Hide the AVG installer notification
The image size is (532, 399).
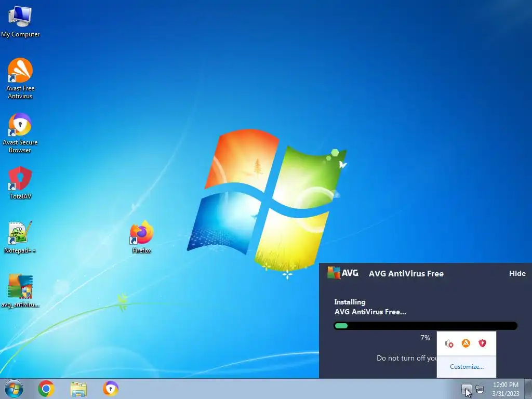click(x=517, y=273)
